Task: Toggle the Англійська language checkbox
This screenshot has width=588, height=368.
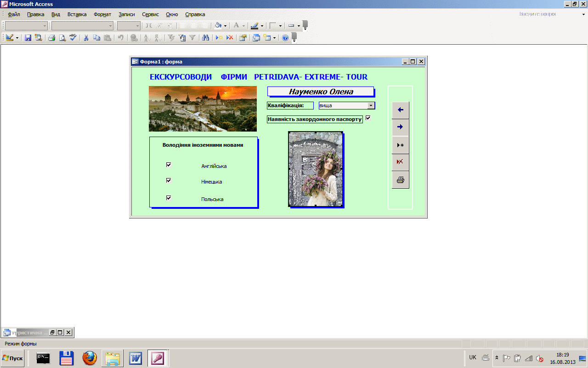Action: click(169, 165)
